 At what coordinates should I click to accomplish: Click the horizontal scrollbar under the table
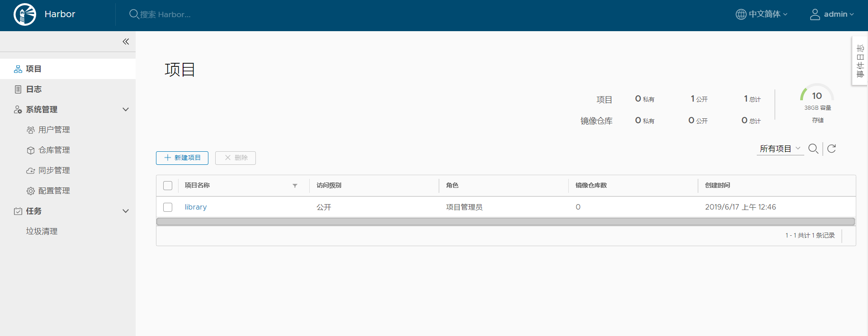coord(505,222)
